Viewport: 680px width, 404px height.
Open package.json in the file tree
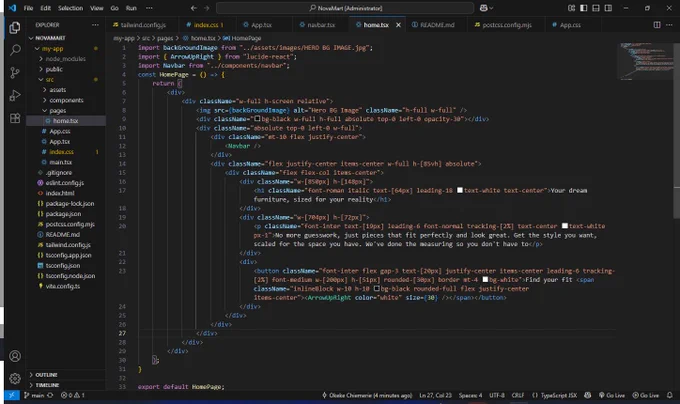pos(63,214)
